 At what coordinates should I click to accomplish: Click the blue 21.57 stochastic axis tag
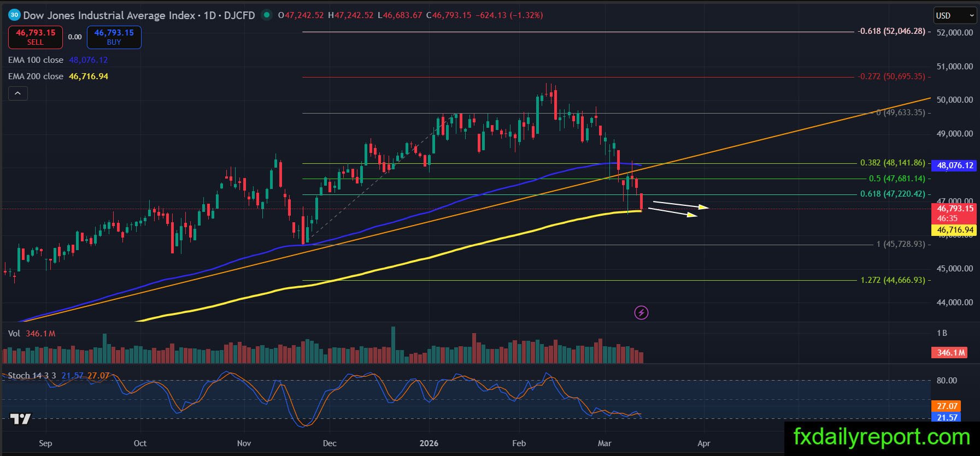947,418
